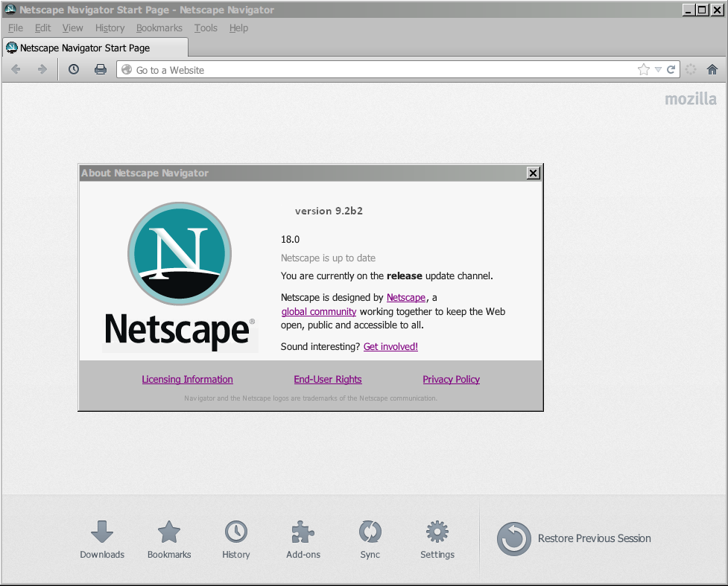This screenshot has width=728, height=586.
Task: Open the Bookmarks menu
Action: coord(159,28)
